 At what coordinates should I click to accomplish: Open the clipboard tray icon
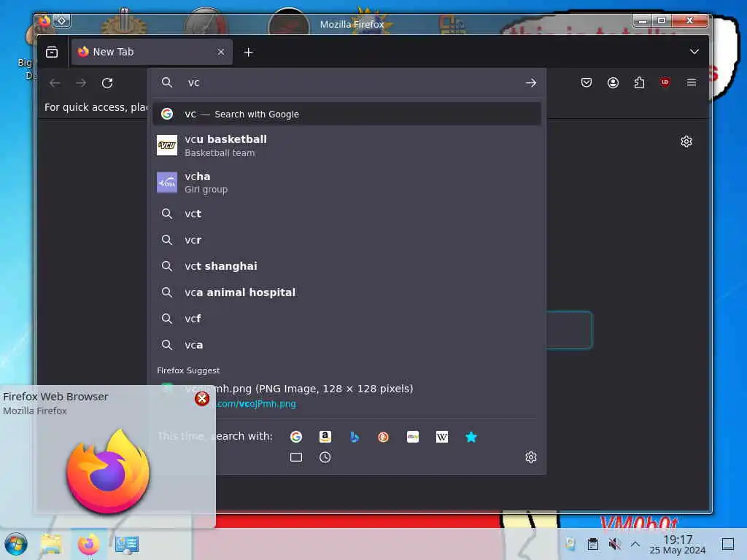(x=592, y=544)
